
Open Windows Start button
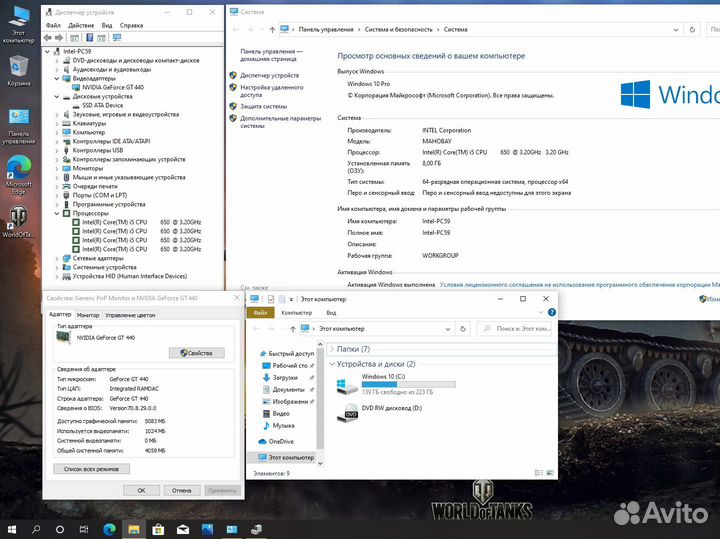click(x=12, y=529)
